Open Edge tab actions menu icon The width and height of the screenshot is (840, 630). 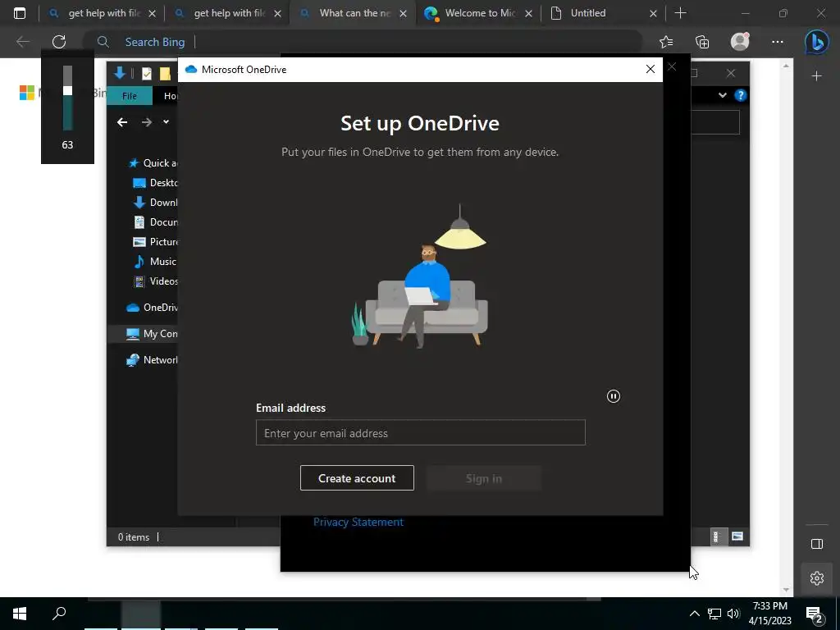(20, 13)
